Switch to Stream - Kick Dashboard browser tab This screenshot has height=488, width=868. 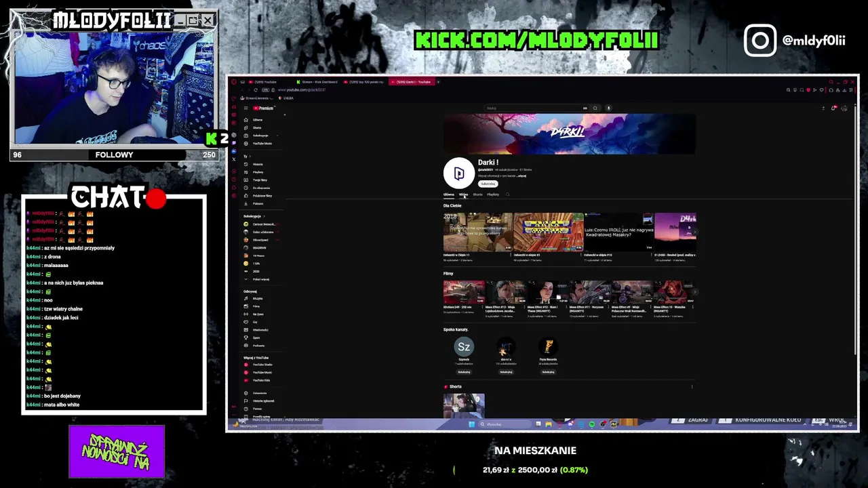[317, 82]
